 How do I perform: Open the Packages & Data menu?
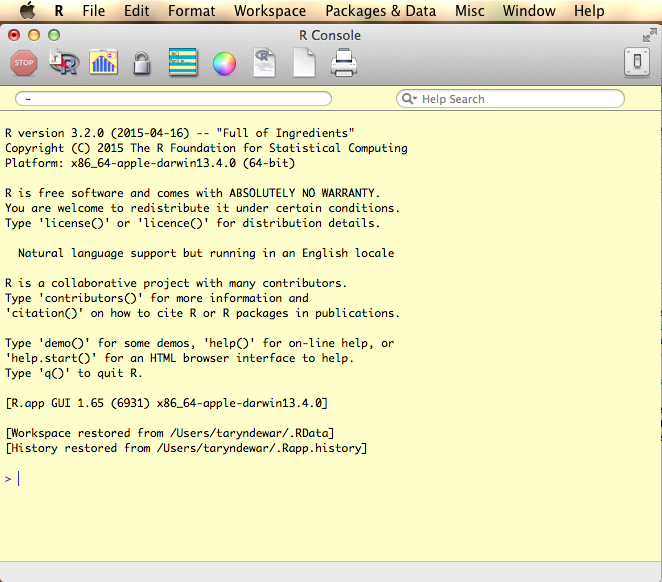coord(380,11)
